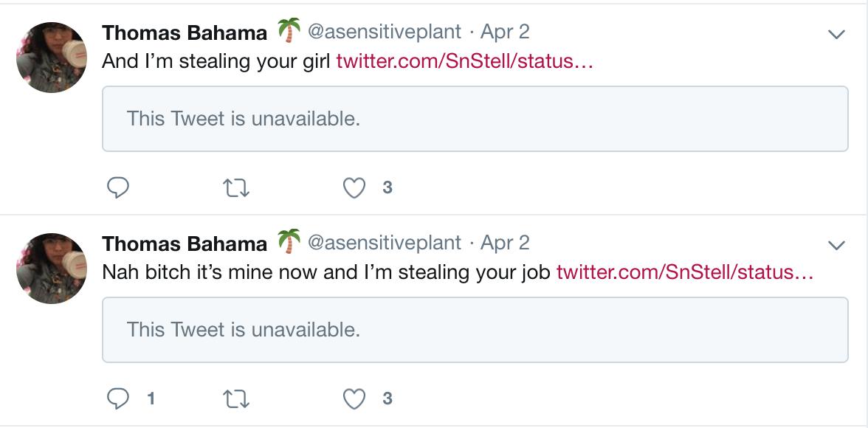
Task: Click unavailable quoted tweet box in first tweet
Action: [475, 119]
